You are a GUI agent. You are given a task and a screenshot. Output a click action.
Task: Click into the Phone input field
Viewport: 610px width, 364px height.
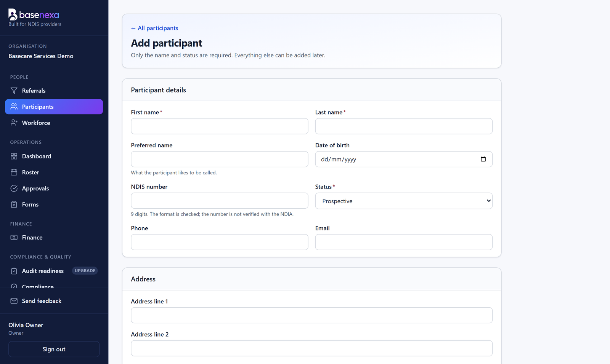(x=220, y=242)
